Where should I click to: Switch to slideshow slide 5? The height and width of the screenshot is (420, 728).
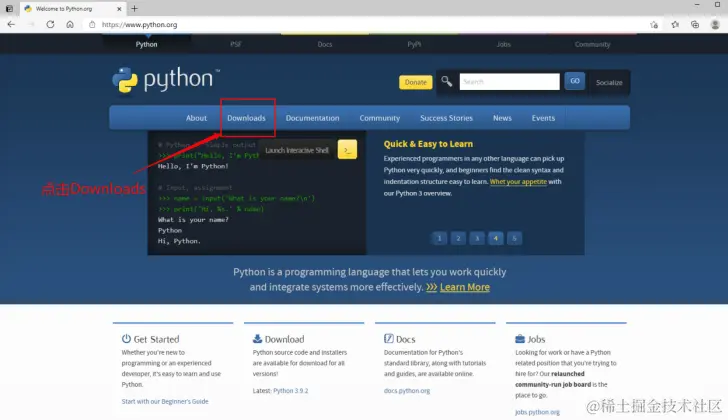pyautogui.click(x=514, y=238)
